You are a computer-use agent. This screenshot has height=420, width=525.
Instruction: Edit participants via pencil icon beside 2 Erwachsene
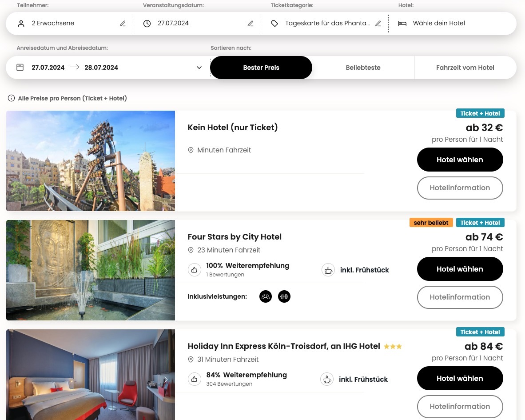[123, 24]
